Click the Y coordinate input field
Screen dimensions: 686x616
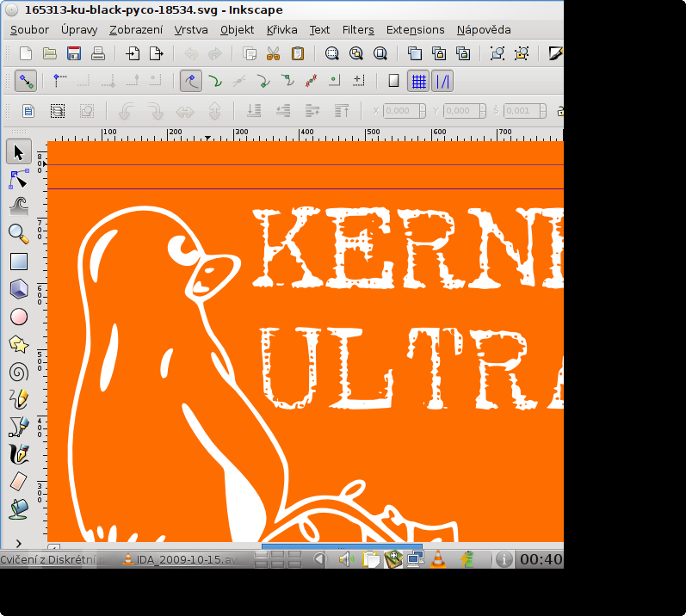461,111
